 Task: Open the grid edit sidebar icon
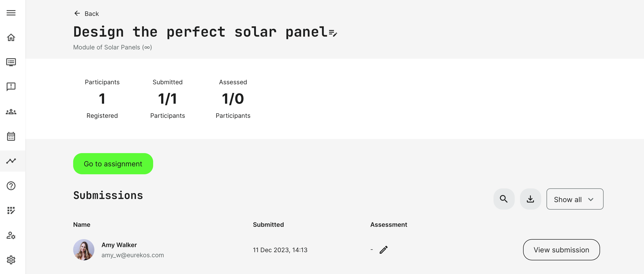point(11,210)
